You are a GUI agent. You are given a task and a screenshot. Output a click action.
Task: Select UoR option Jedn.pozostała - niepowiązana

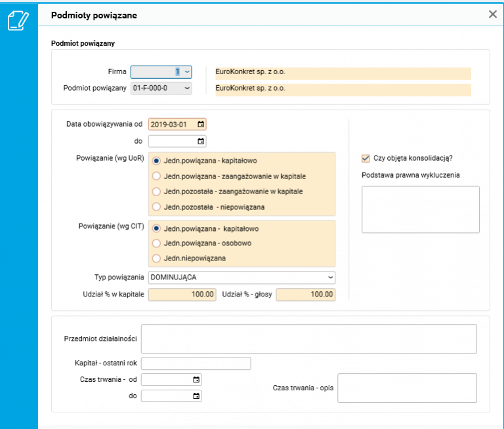pyautogui.click(x=156, y=207)
